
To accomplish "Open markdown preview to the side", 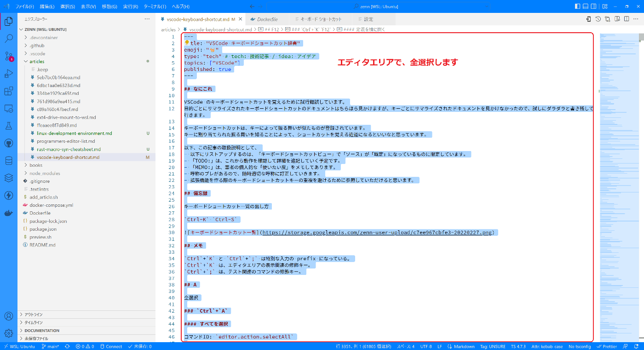I will (617, 19).
